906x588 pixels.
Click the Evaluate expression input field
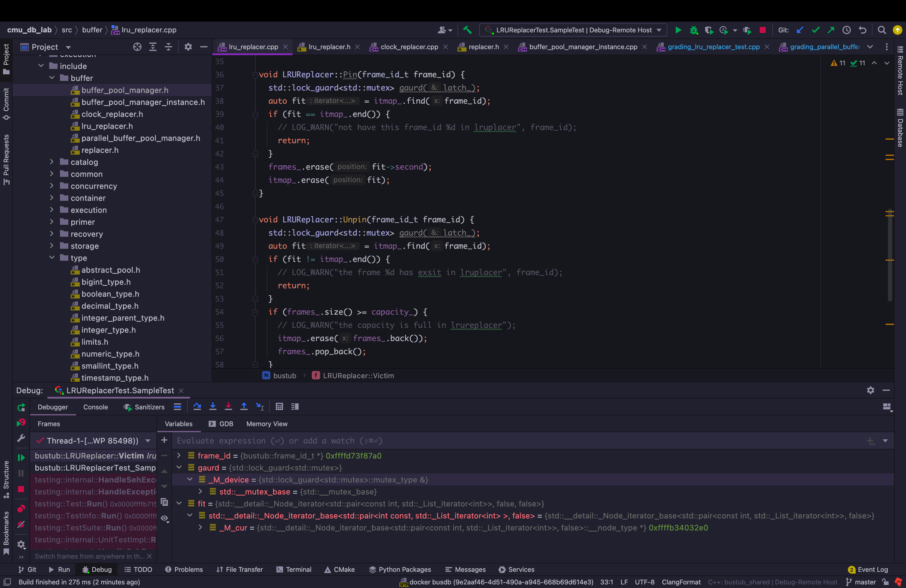[518, 441]
